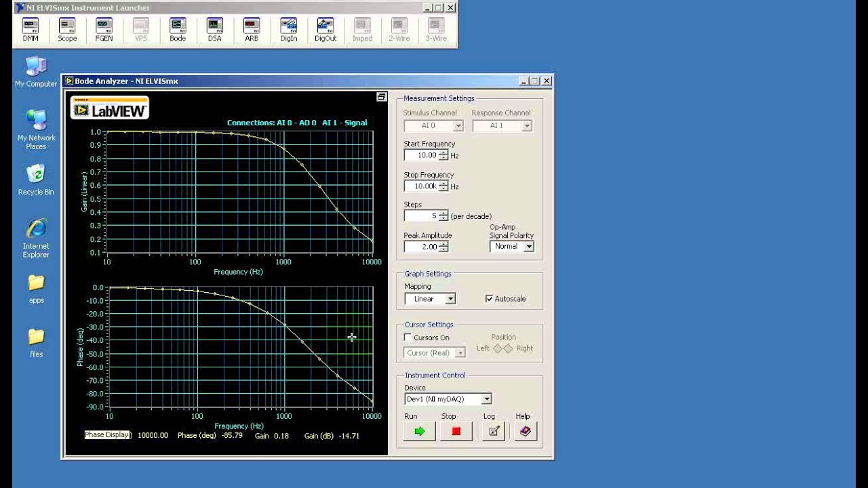Open the Cursor (Real) dropdown

[435, 352]
